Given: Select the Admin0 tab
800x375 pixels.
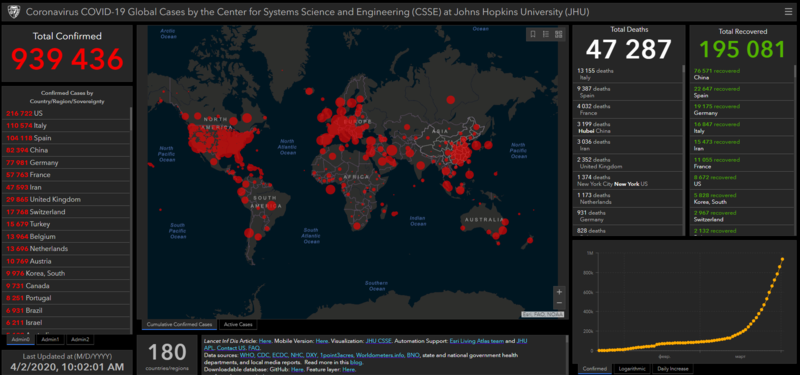Looking at the screenshot, I should (21, 339).
